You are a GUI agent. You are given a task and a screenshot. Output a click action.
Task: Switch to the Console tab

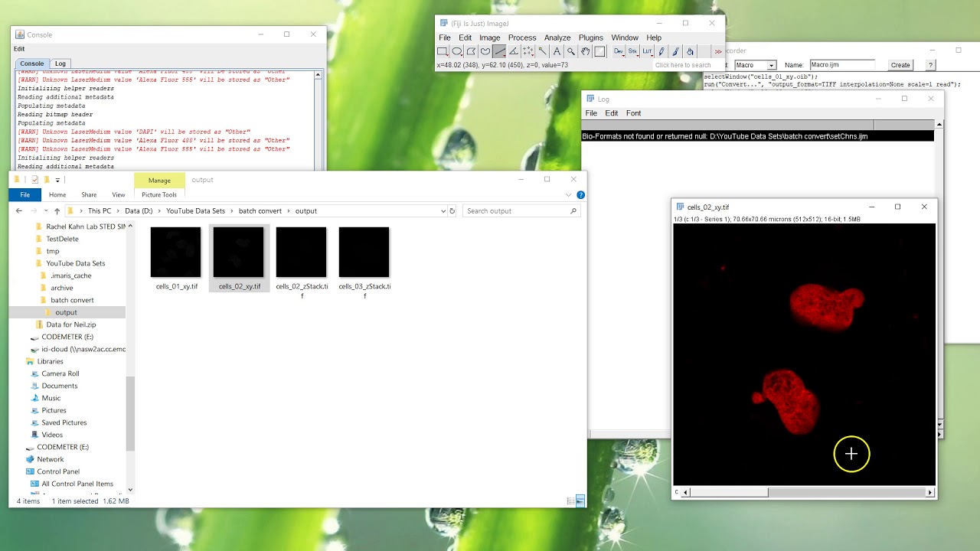tap(32, 64)
